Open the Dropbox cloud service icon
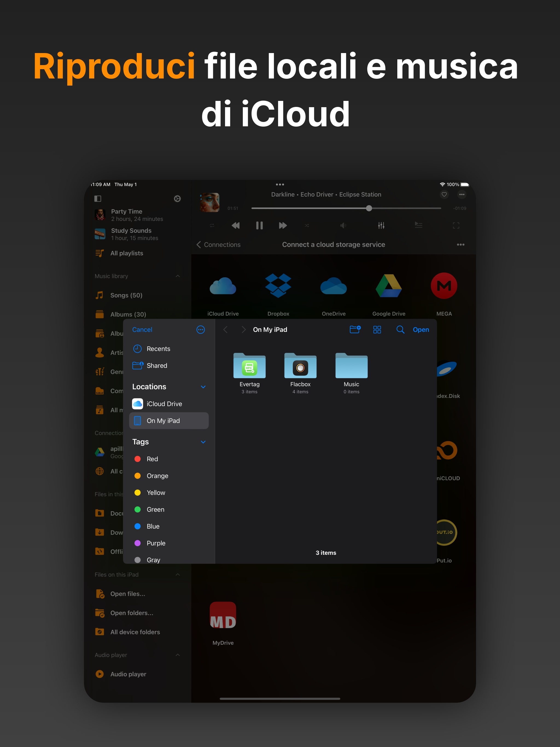The width and height of the screenshot is (560, 747). (x=278, y=286)
